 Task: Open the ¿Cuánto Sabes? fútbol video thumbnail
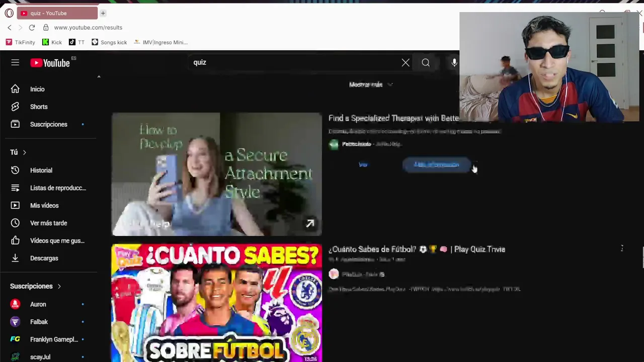(216, 303)
